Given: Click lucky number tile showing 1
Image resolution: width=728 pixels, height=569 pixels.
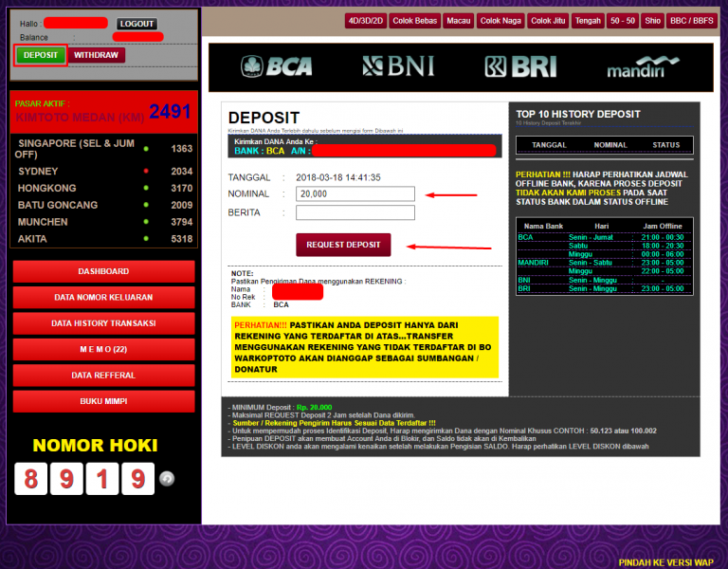Looking at the screenshot, I should pos(102,479).
